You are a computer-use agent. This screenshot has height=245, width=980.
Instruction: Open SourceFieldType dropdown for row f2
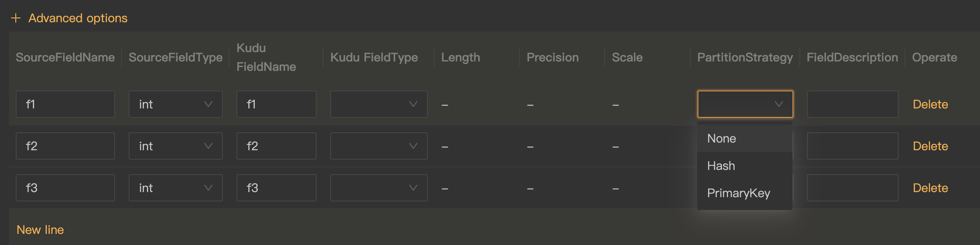pyautogui.click(x=175, y=146)
